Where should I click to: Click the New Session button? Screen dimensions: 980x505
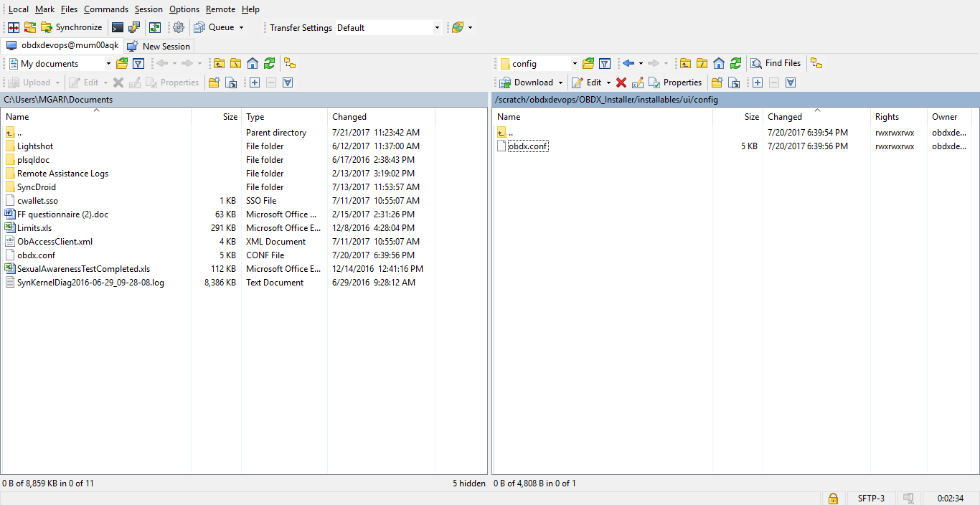159,46
